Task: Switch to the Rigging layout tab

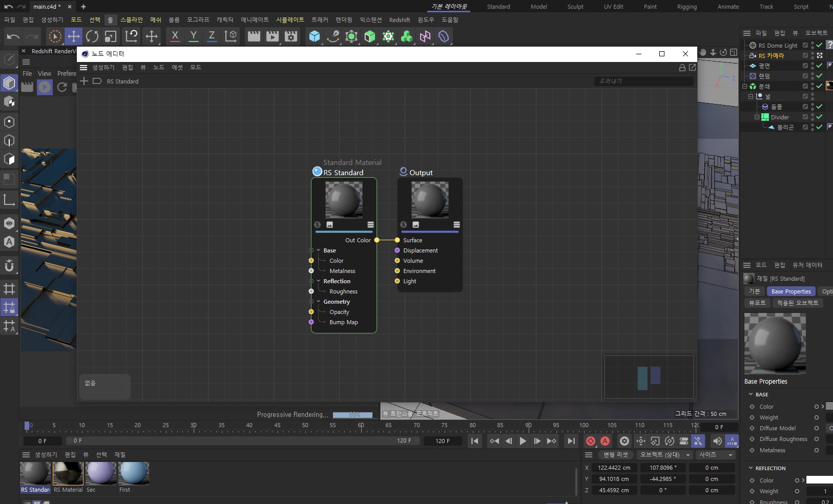Action: tap(686, 7)
